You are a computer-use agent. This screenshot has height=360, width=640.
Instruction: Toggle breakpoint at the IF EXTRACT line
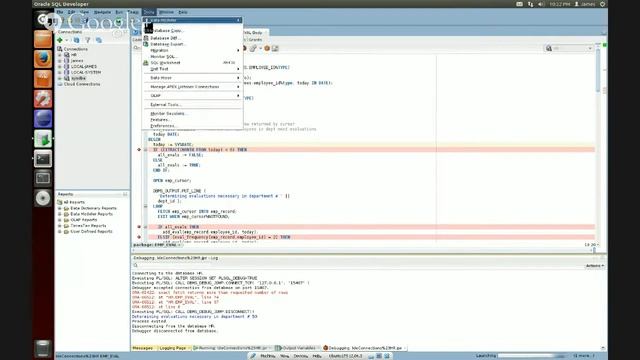139,150
